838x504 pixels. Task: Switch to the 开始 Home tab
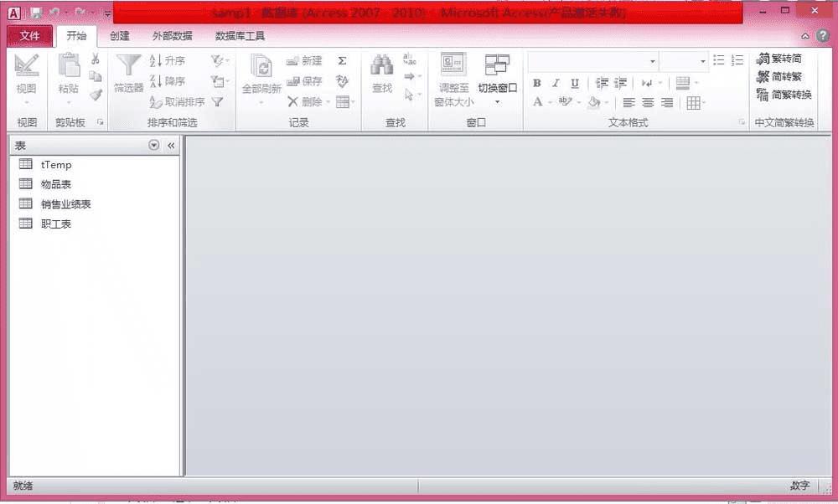[76, 36]
